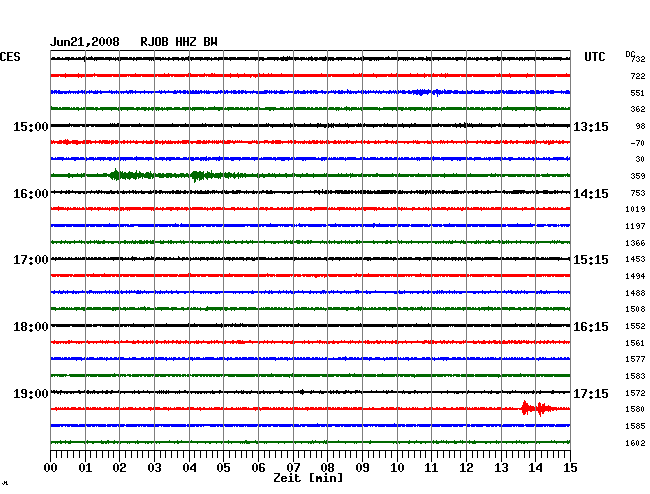Click the DC offset value 722
This screenshot has height=494, width=650.
638,76
